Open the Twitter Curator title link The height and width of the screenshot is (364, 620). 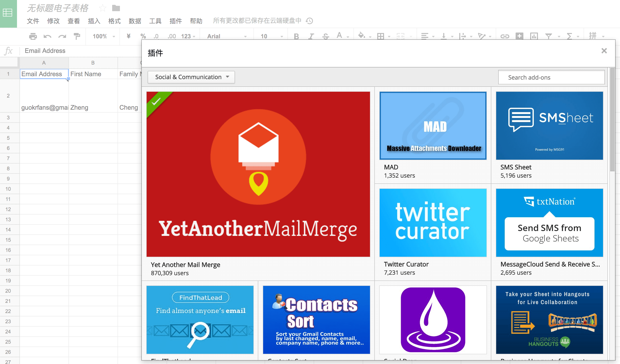(406, 264)
